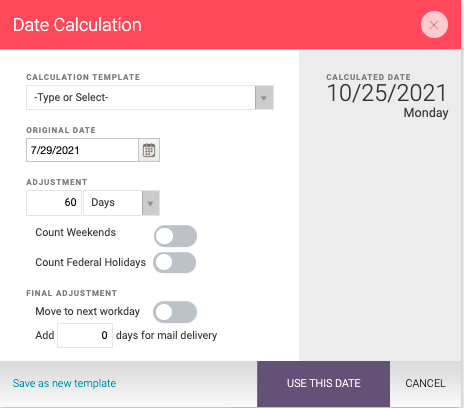Turn on Move to next workday

(175, 312)
